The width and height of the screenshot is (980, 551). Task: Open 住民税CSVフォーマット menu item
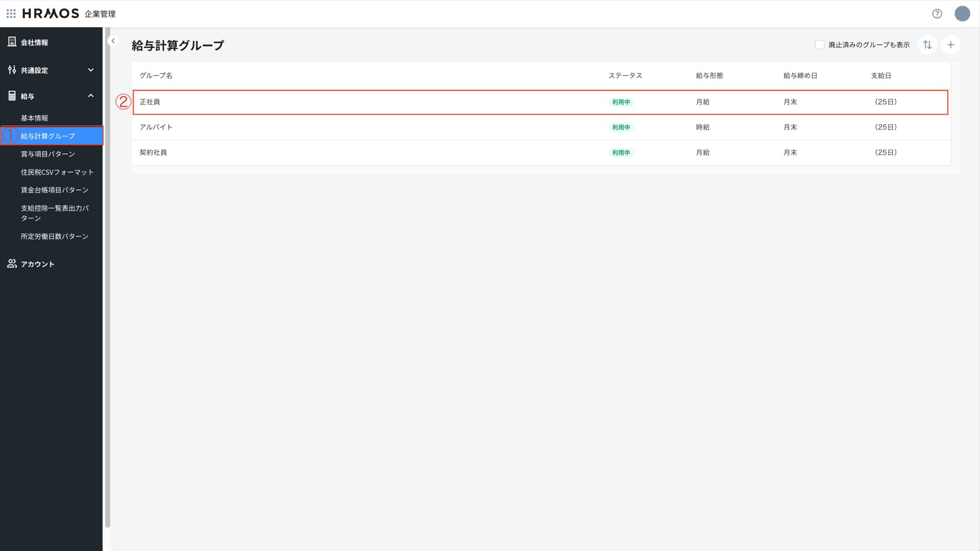tap(57, 172)
